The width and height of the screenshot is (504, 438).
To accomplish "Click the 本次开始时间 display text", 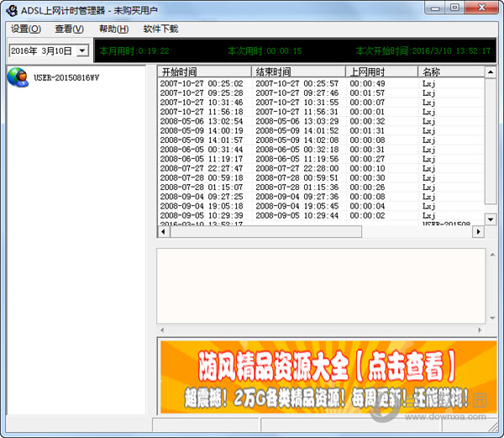I will 423,50.
